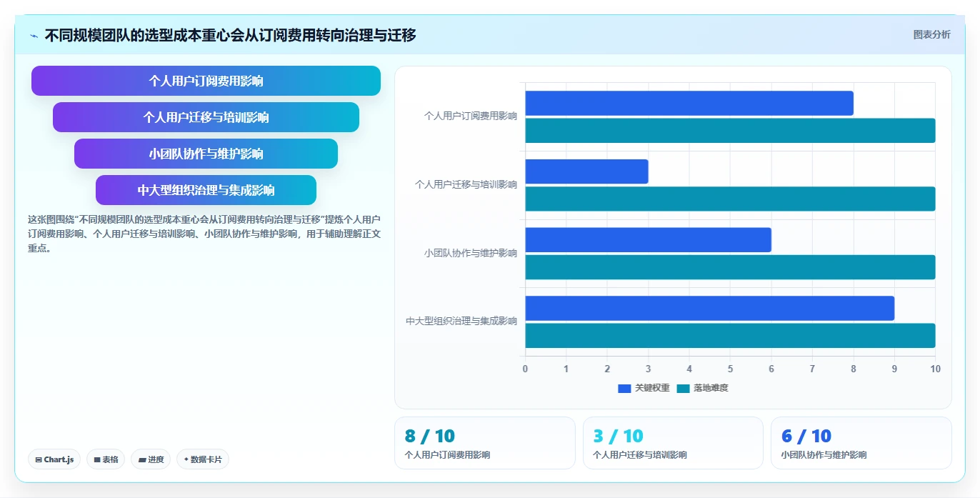The image size is (980, 498).
Task: Click the 数据卡片 tag chip
Action: click(x=203, y=459)
